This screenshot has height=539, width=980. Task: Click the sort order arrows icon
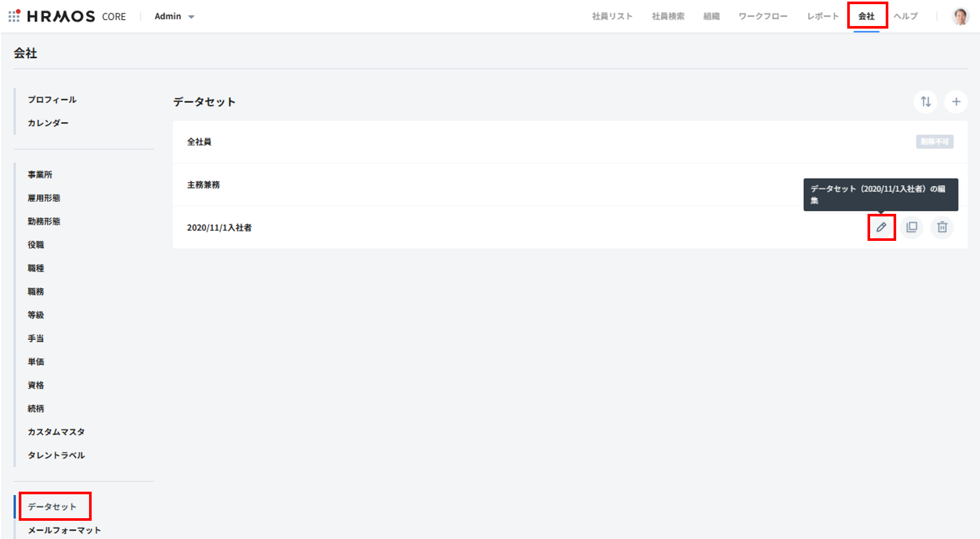[925, 102]
